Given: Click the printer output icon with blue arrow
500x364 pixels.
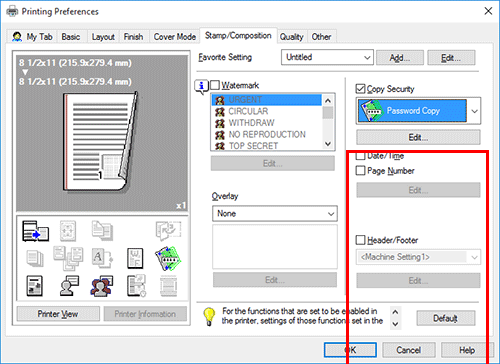Looking at the screenshot, I should tap(35, 231).
